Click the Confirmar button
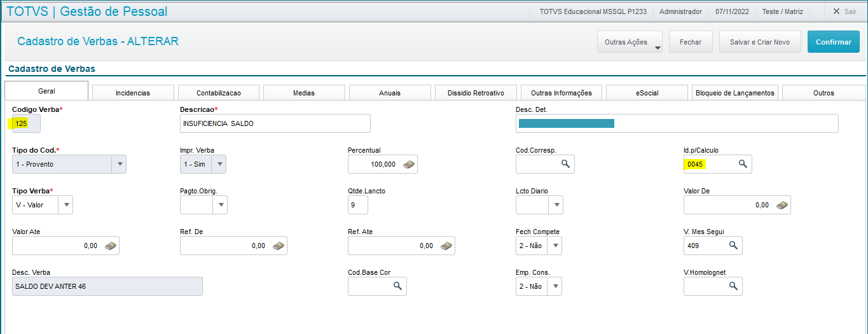The width and height of the screenshot is (868, 334). pyautogui.click(x=834, y=42)
